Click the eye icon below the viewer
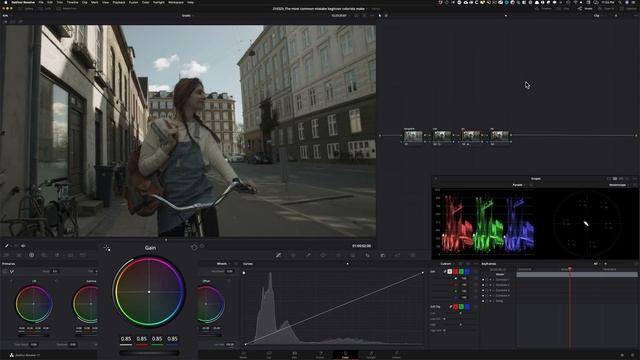 [23, 246]
